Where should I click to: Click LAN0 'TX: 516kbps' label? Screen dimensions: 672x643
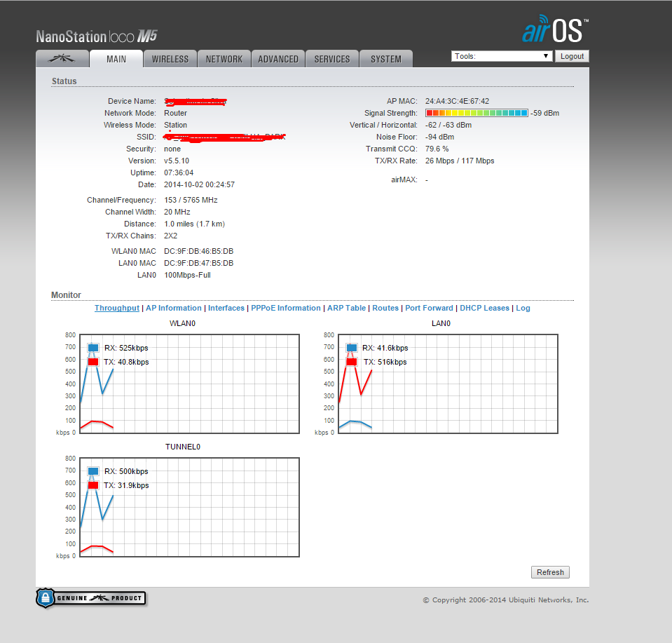click(385, 362)
